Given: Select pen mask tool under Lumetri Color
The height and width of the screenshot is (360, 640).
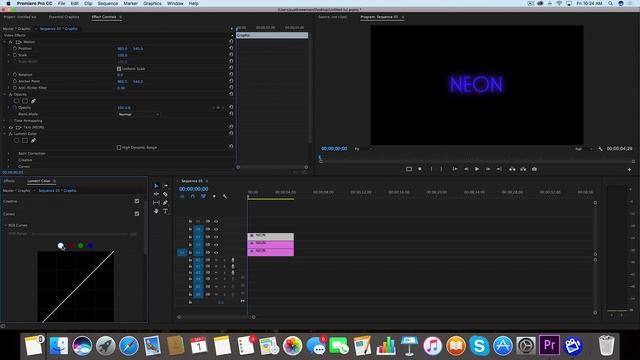Looking at the screenshot, I should click(33, 140).
